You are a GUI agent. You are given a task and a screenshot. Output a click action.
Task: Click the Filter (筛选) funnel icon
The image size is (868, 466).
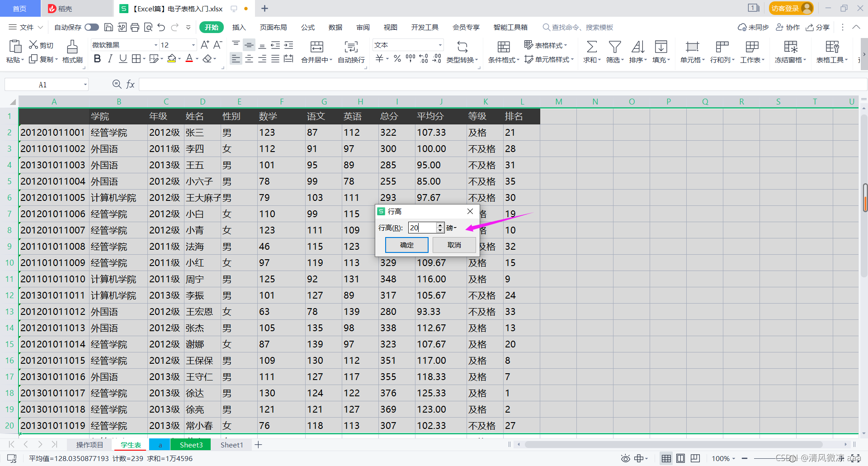point(615,47)
